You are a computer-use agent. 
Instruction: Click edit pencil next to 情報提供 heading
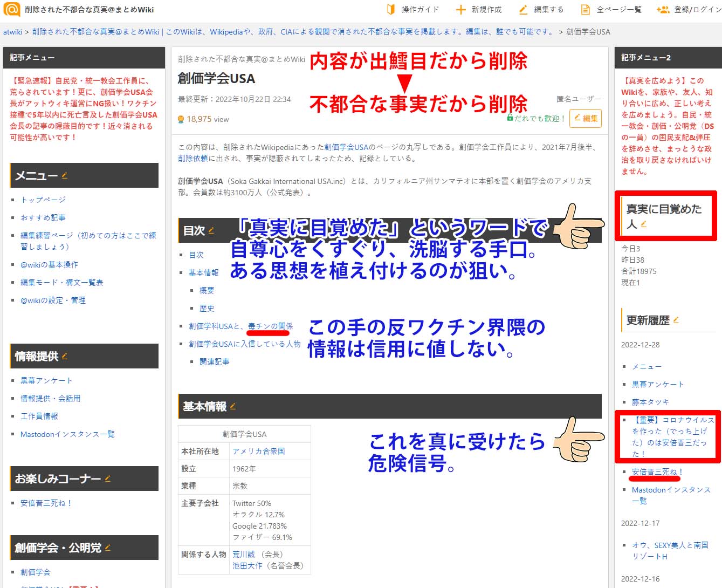65,355
